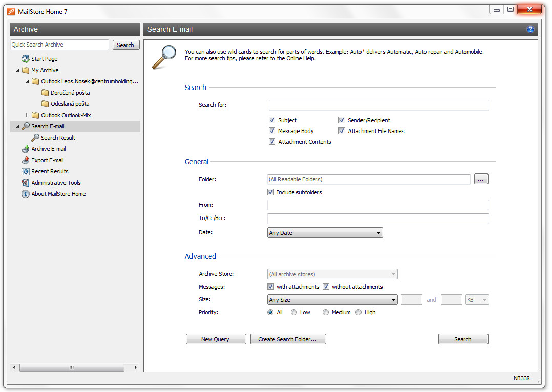Click the To/Cc/Bcc input field
The width and height of the screenshot is (552, 392).
378,219
